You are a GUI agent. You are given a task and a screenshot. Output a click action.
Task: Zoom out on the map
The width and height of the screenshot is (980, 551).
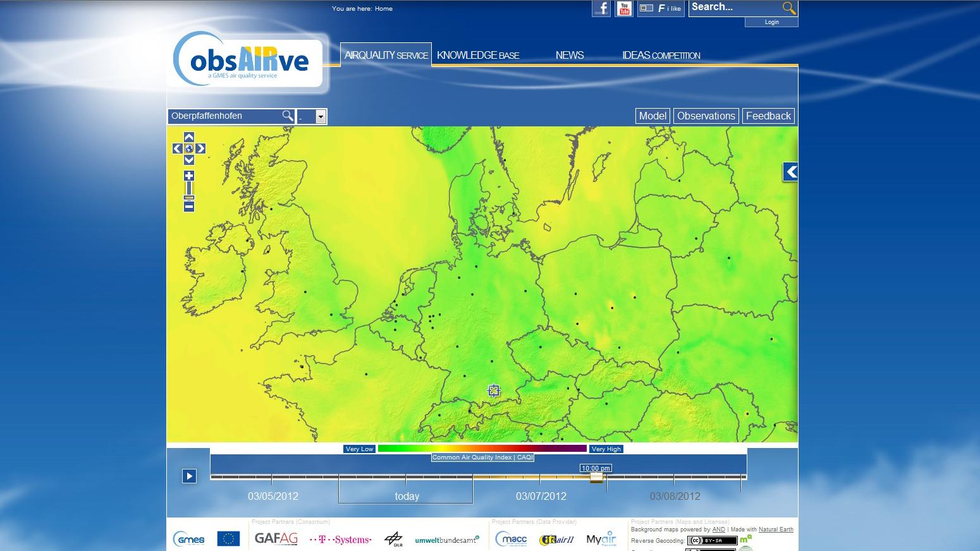188,207
